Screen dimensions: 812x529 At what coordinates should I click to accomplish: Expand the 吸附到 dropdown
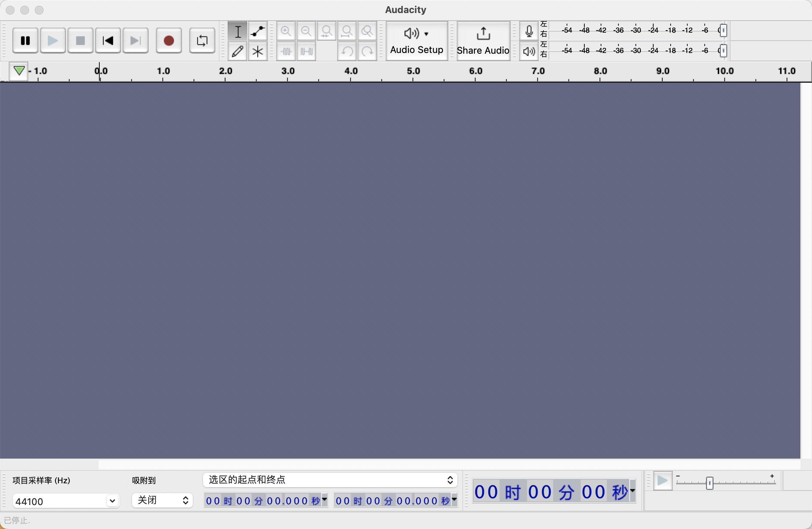(160, 501)
